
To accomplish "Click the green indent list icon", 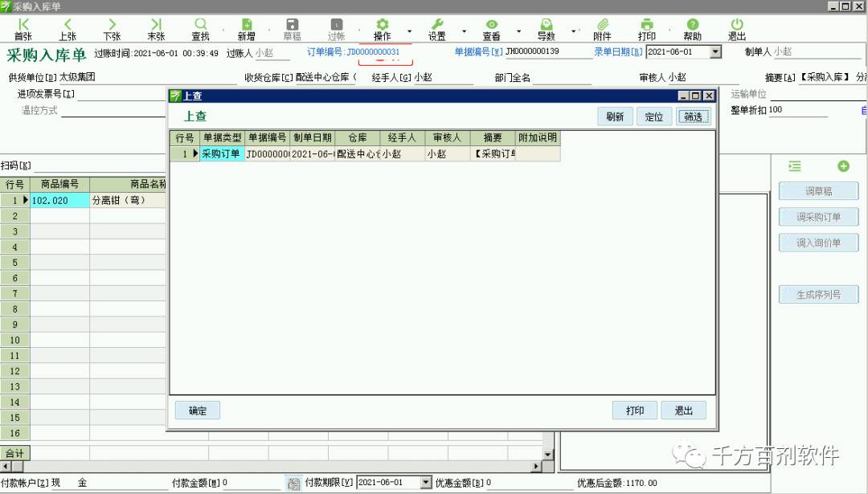I will coord(795,166).
